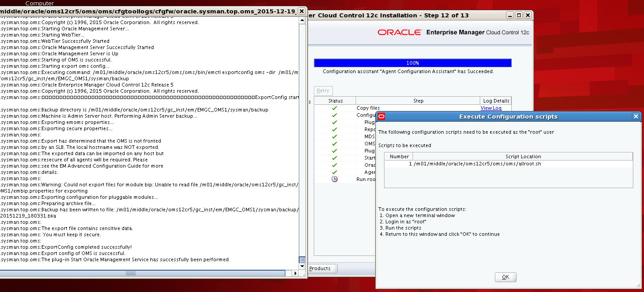Close the Execute Configuration scripts dialog
644x292 pixels.
point(636,116)
